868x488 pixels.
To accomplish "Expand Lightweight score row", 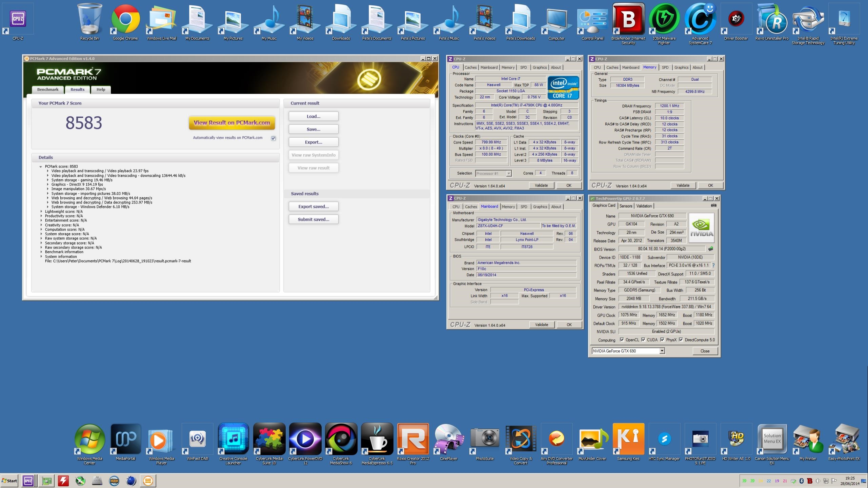I will [x=41, y=212].
